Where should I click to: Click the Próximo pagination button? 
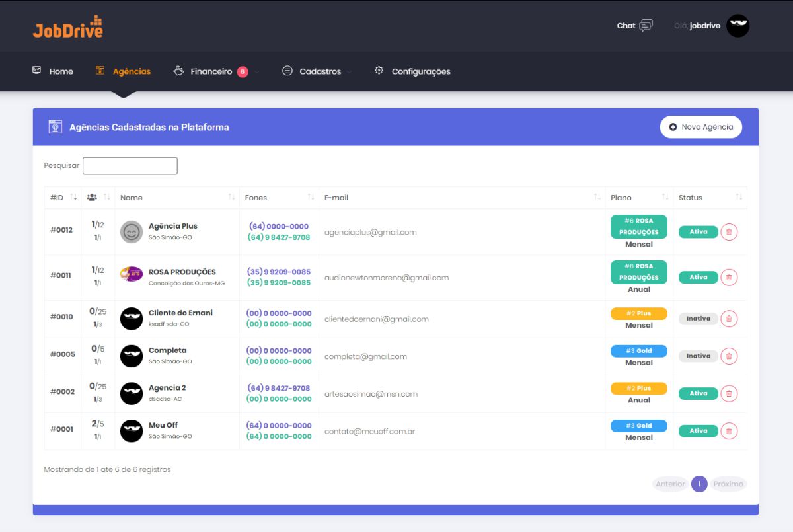(x=728, y=484)
